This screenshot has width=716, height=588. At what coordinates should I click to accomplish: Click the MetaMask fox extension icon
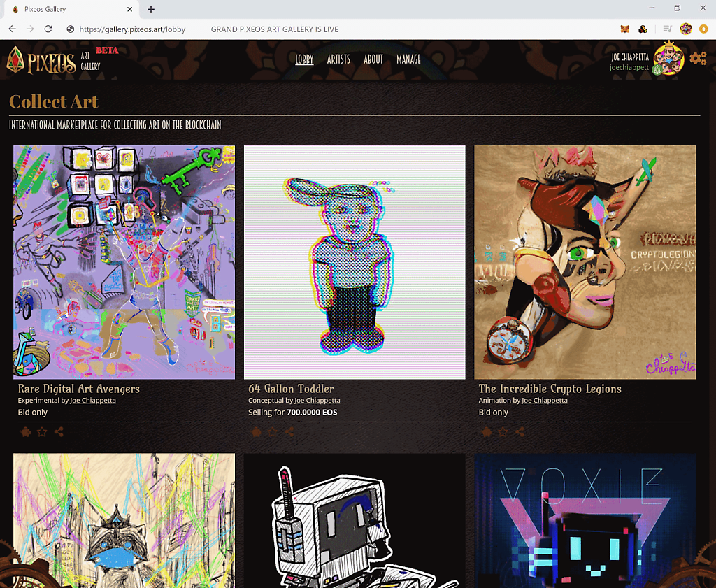click(x=625, y=29)
